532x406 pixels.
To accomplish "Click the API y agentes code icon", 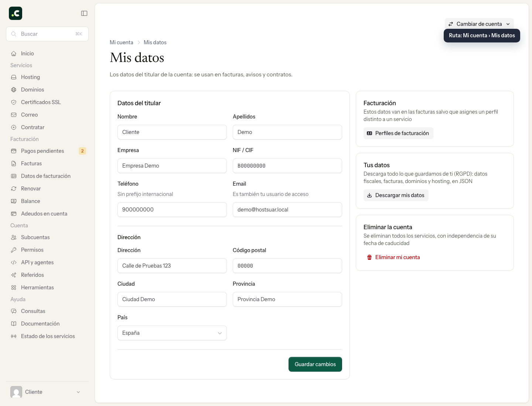I will [14, 262].
